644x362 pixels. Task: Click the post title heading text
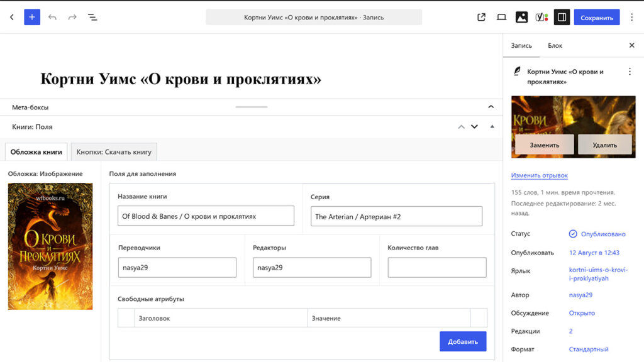click(180, 79)
